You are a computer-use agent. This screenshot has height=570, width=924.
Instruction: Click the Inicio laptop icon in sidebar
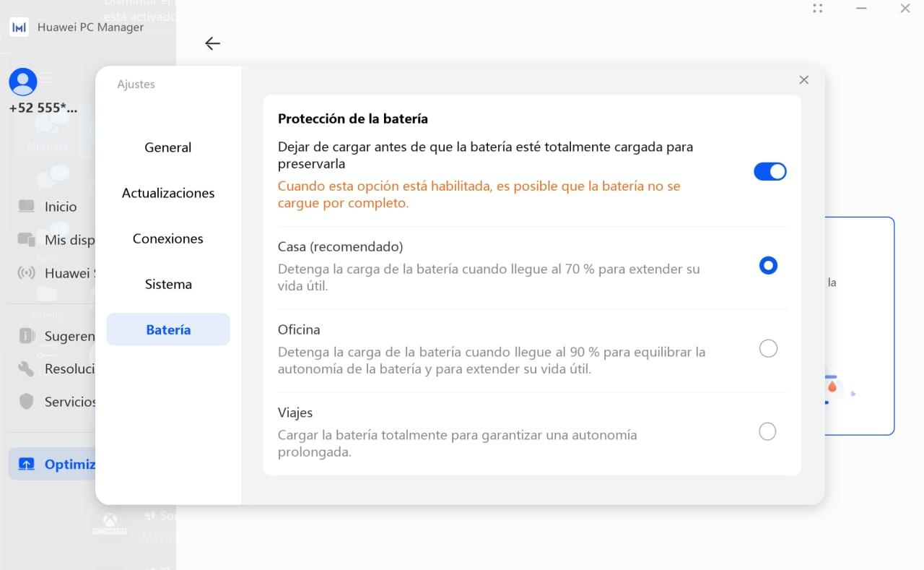tap(27, 207)
